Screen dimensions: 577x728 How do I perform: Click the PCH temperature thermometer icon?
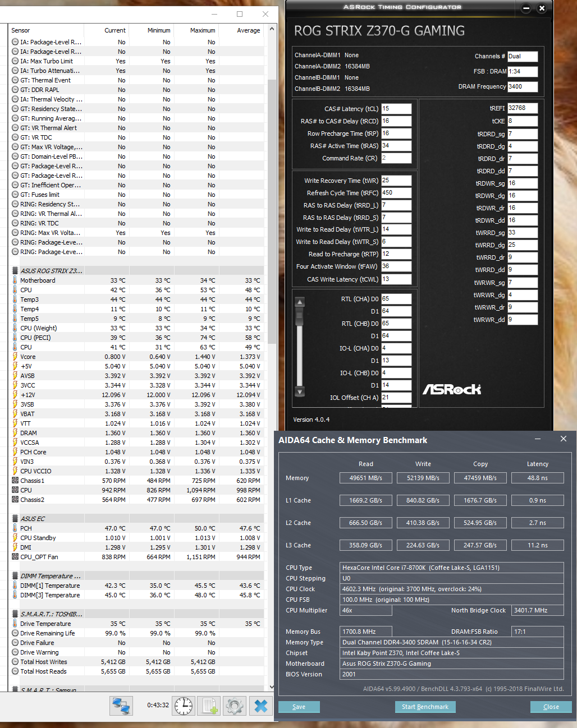click(15, 528)
